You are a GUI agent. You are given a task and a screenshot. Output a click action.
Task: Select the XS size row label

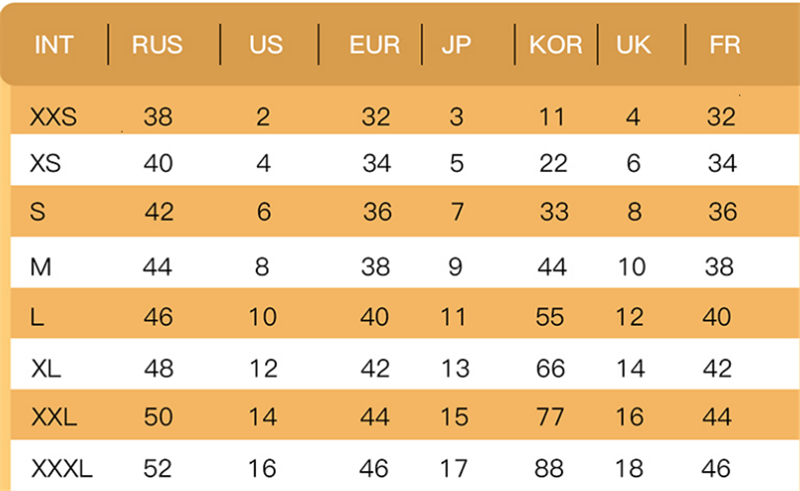pyautogui.click(x=46, y=163)
